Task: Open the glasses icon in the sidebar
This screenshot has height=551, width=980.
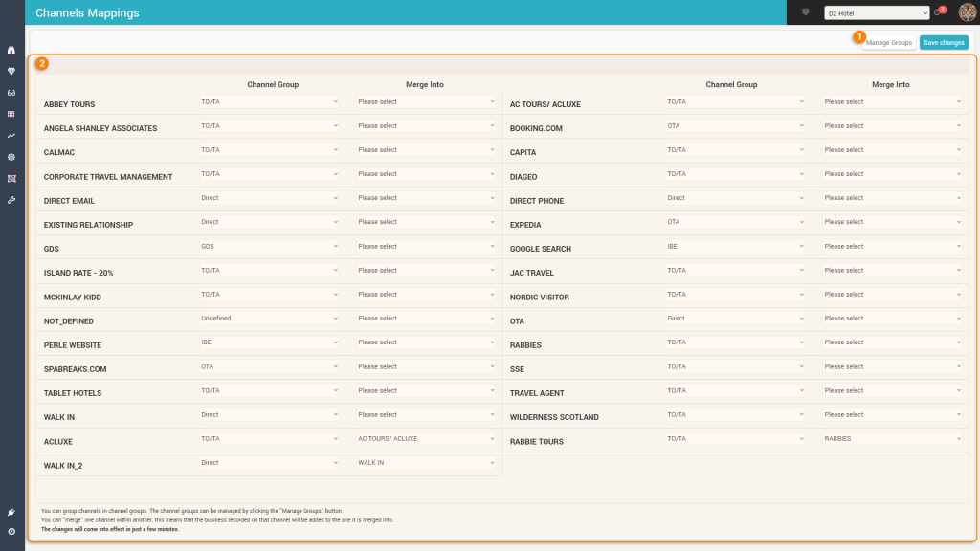Action: coord(11,93)
